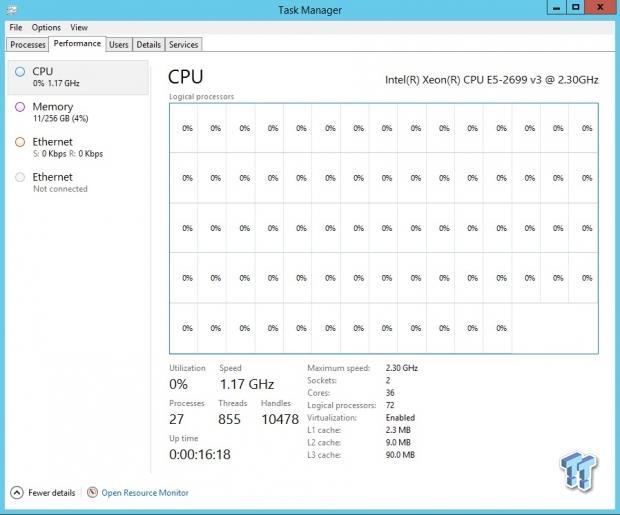This screenshot has width=620, height=515.
Task: Select the Ethernet item showing 0 Kbps
Action: click(78, 148)
